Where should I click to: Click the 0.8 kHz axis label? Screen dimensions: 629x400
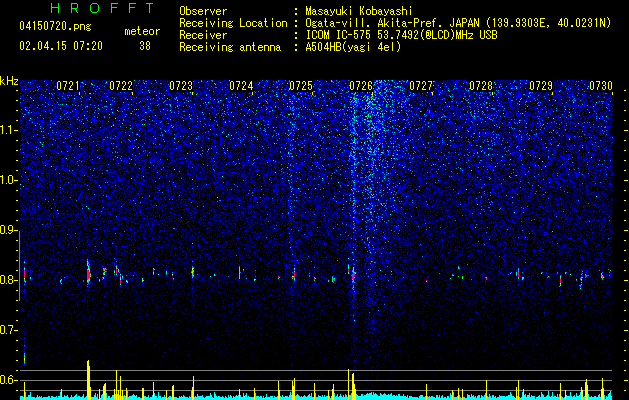coord(8,280)
